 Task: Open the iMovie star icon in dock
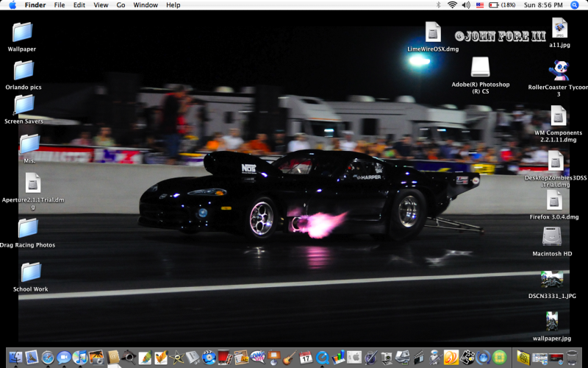[x=177, y=358]
